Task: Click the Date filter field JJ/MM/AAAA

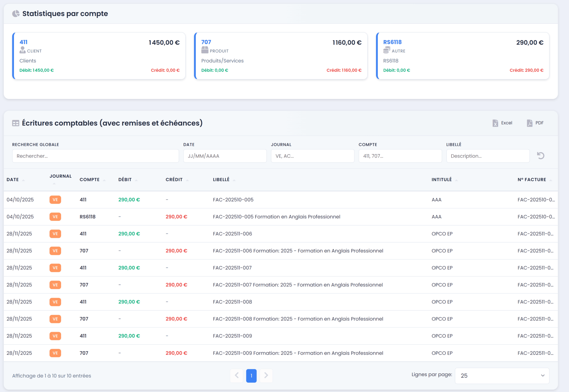Action: click(x=225, y=156)
